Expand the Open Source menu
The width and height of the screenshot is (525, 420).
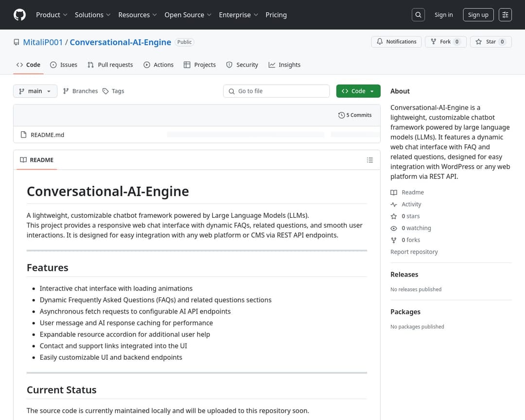(188, 15)
